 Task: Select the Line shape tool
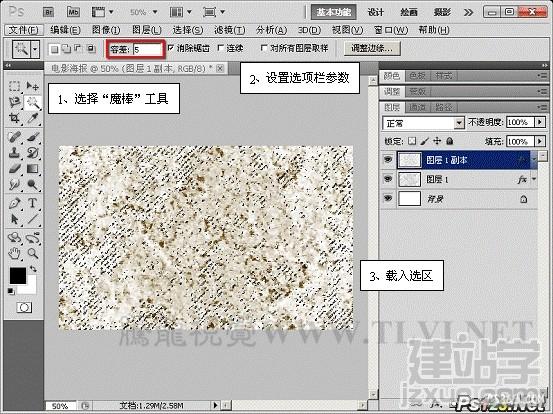click(32, 219)
